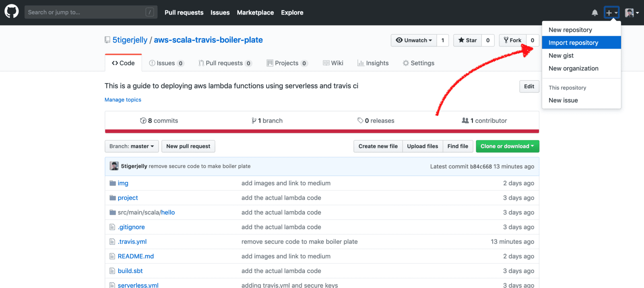Open the Unwatch dropdown
The height and width of the screenshot is (288, 644).
[x=414, y=40]
